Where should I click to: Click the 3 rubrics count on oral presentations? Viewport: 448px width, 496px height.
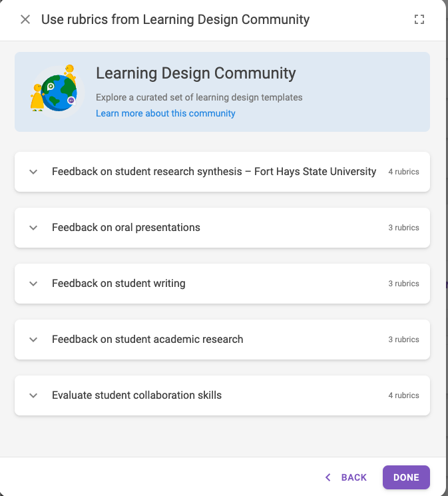click(x=403, y=228)
